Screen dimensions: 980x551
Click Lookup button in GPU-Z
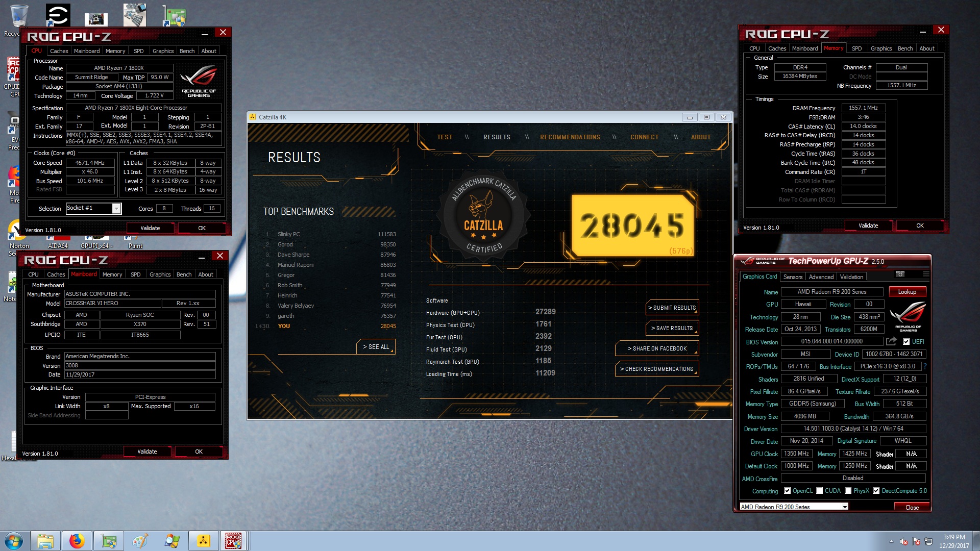click(907, 292)
